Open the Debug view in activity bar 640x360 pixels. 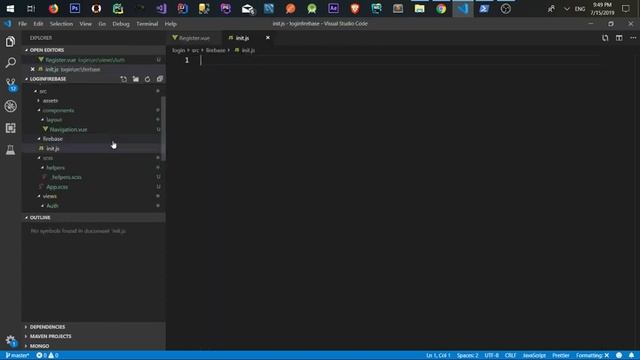[11, 106]
